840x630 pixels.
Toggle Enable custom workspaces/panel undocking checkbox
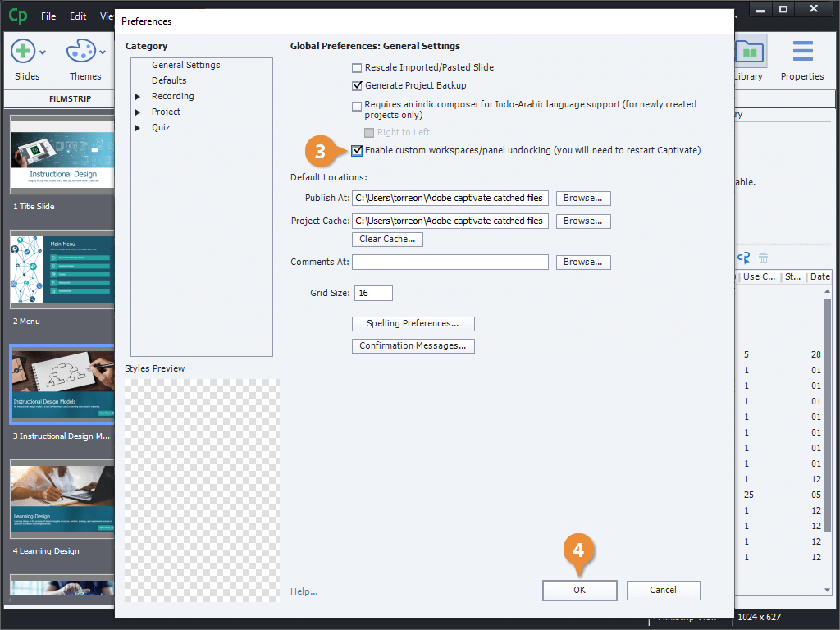(357, 151)
